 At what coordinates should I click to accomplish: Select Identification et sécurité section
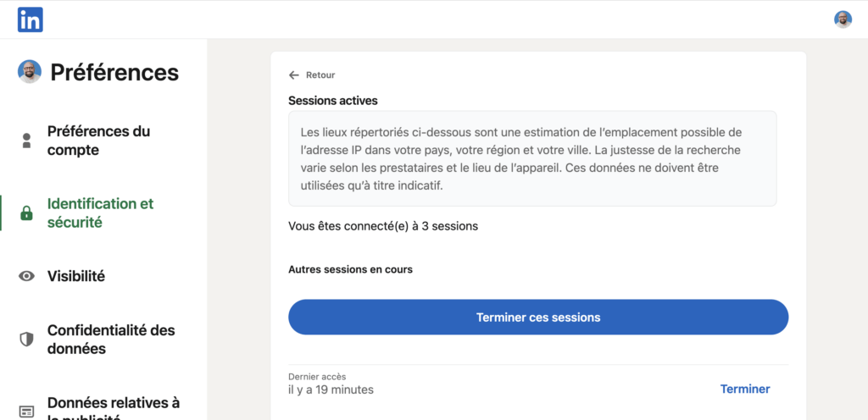pyautogui.click(x=100, y=213)
